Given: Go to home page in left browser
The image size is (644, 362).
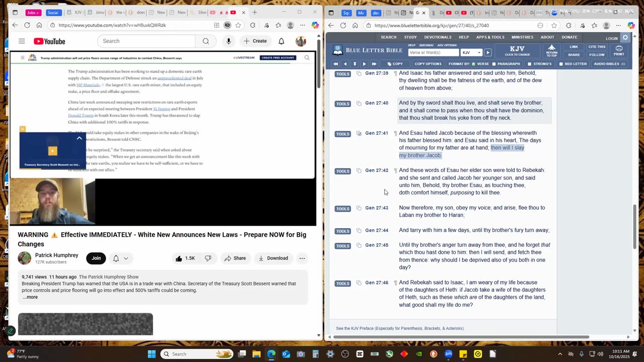Looking at the screenshot, I should pos(39,25).
